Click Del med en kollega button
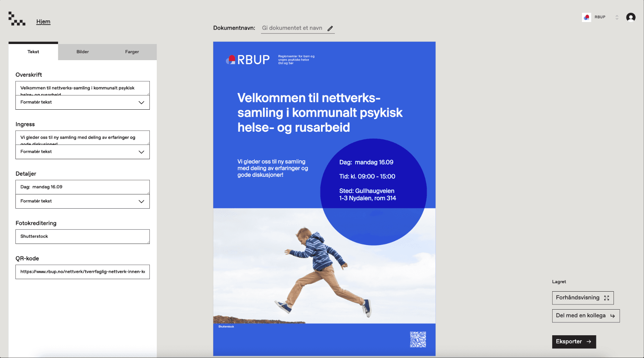The image size is (644, 358). [x=585, y=316]
